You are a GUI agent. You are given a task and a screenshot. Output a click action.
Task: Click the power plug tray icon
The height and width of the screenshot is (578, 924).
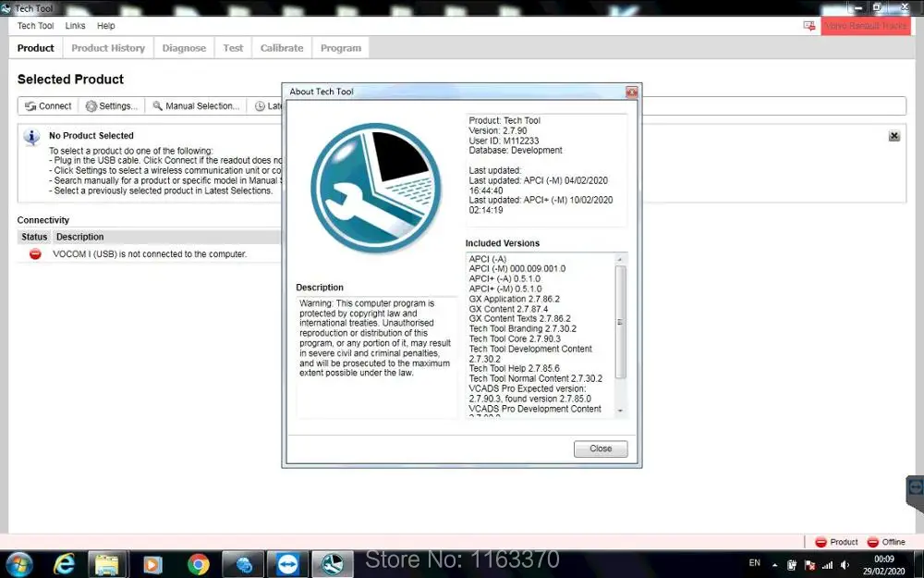click(x=792, y=565)
